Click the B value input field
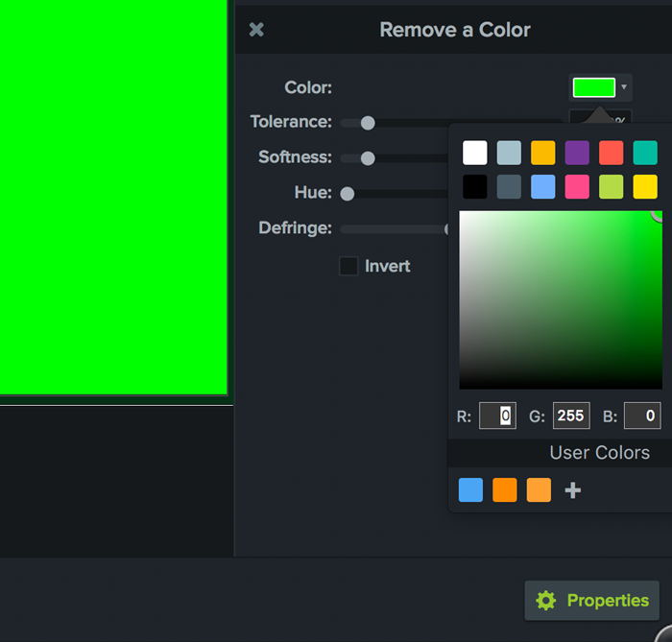Screen dimensions: 672x642 click(x=642, y=416)
